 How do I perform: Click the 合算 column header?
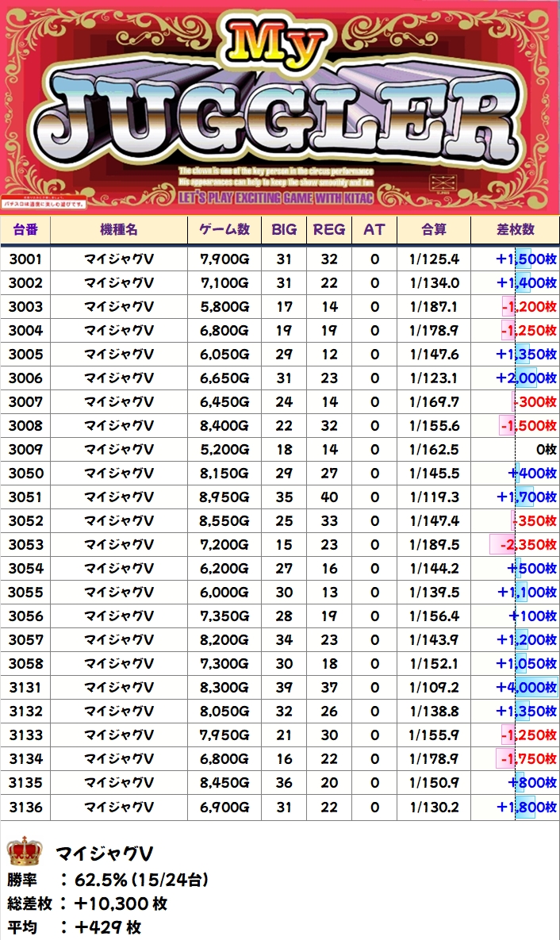(433, 230)
